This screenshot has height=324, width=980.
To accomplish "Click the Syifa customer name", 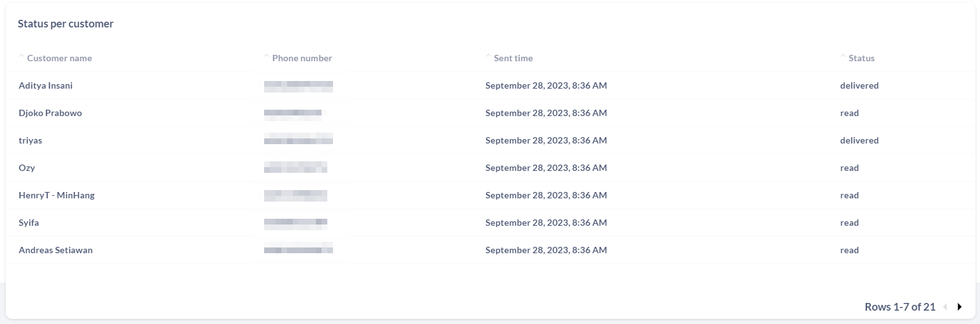I will click(x=29, y=223).
